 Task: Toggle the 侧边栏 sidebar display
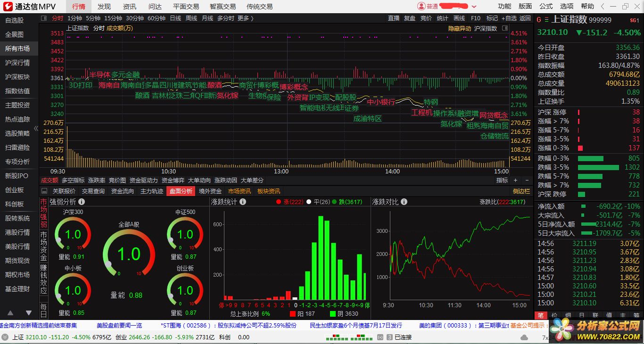pos(521,191)
